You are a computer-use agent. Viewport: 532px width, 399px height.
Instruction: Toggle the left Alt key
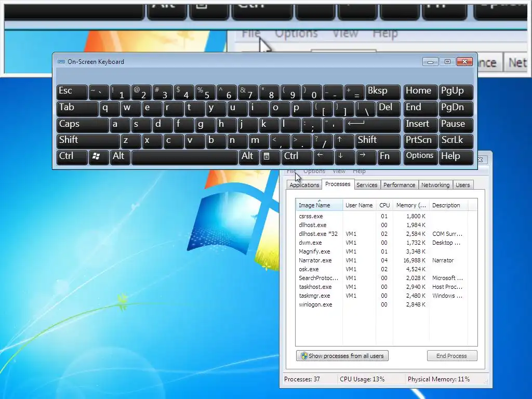[x=120, y=157]
